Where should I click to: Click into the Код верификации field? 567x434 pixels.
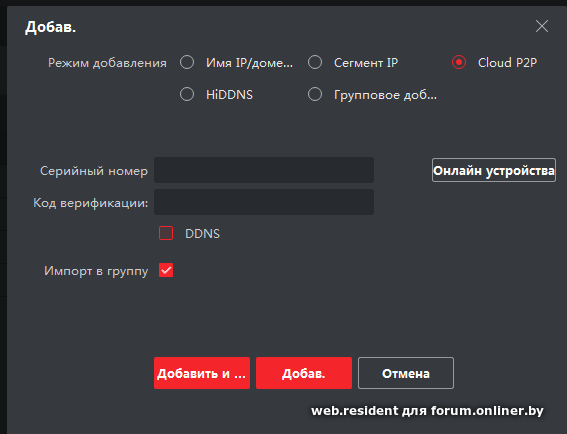click(264, 202)
